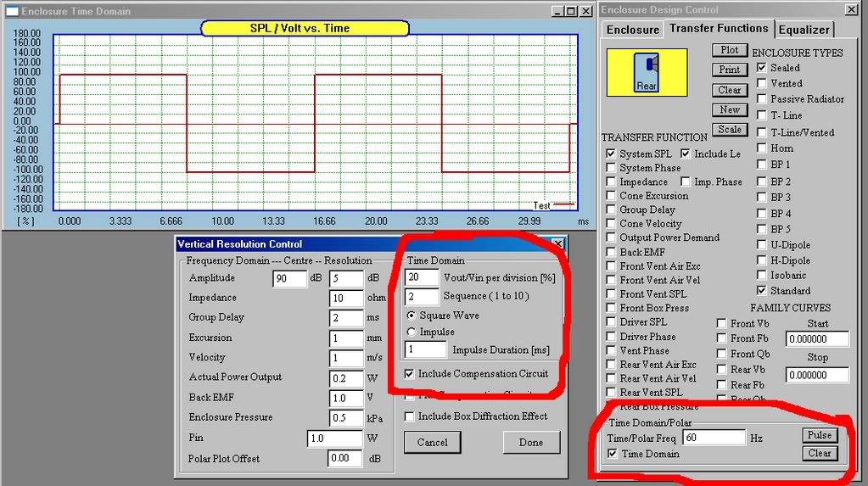Image resolution: width=868 pixels, height=486 pixels.
Task: Click the family curves Start value field
Action: pyautogui.click(x=817, y=338)
